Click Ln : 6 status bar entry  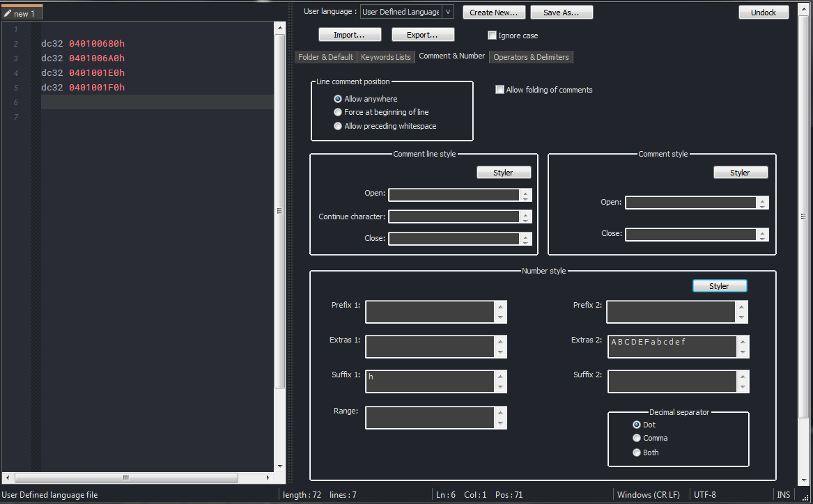(x=445, y=495)
